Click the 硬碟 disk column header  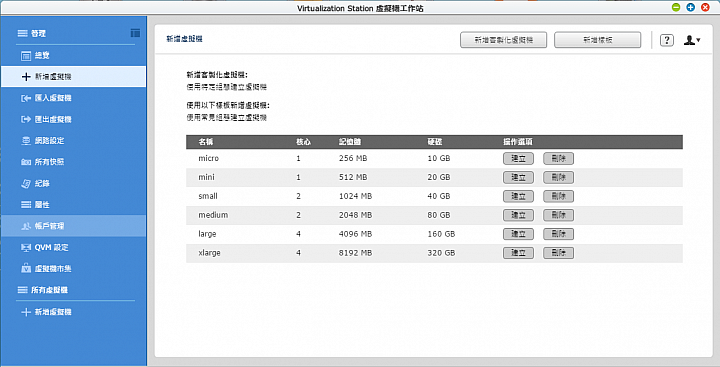[435, 142]
